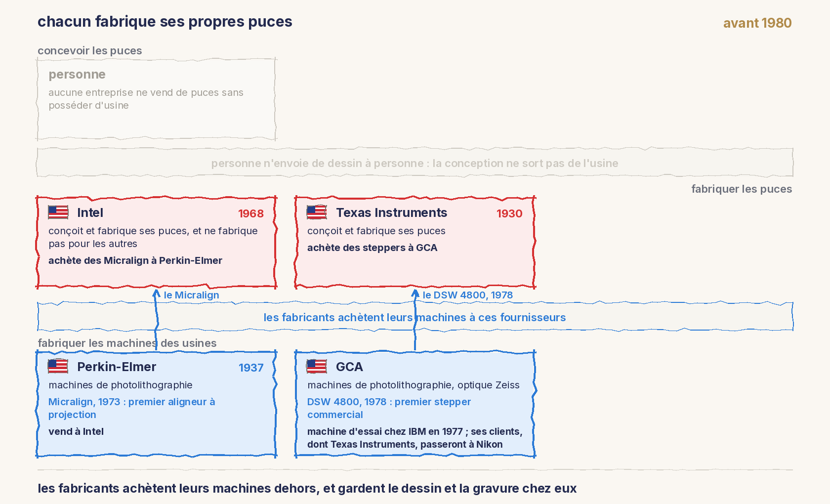Click the bottom conclusion sentence about machines dehors
The width and height of the screenshot is (830, 504).
coord(307,488)
